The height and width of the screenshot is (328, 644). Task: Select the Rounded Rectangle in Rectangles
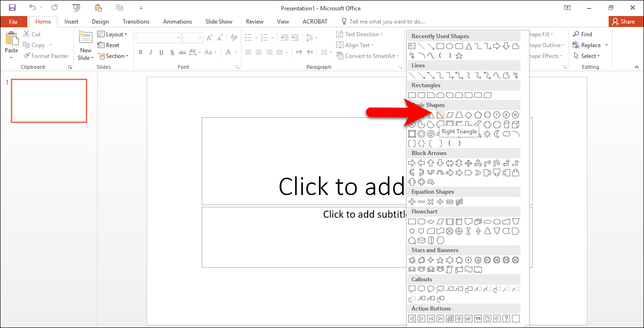421,95
